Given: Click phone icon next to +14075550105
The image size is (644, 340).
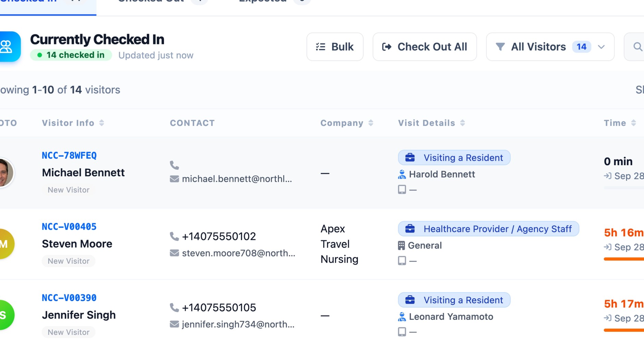Looking at the screenshot, I should click(174, 308).
